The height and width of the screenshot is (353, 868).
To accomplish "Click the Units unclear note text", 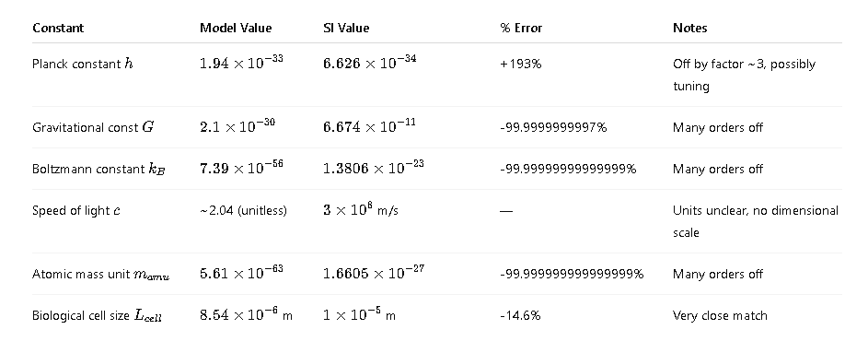I will [x=756, y=221].
